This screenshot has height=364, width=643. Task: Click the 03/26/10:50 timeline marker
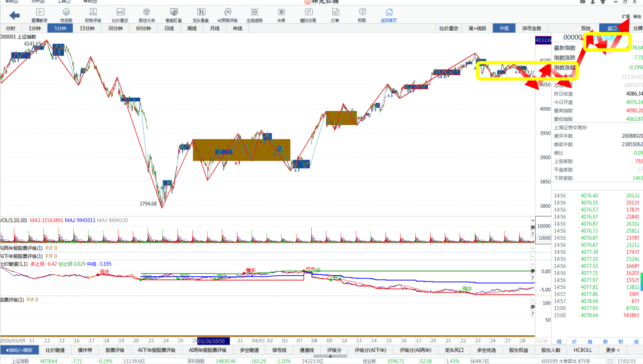click(x=214, y=340)
